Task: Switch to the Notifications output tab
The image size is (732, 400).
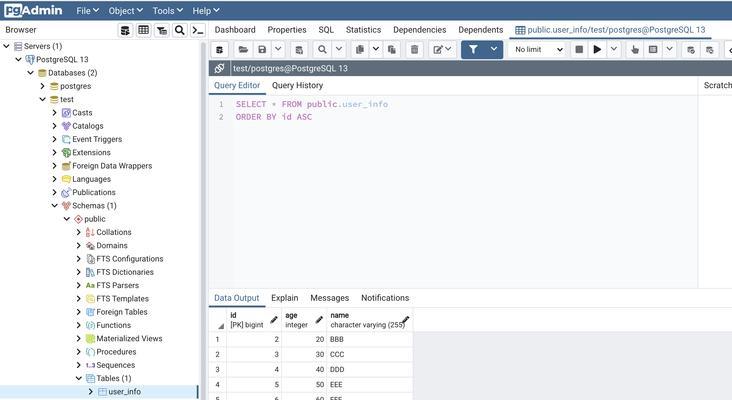Action: tap(385, 298)
